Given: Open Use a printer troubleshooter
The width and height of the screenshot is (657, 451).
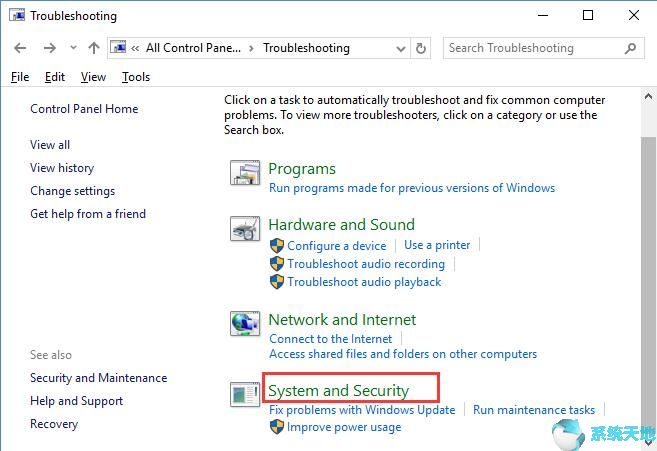Looking at the screenshot, I should pyautogui.click(x=437, y=245).
